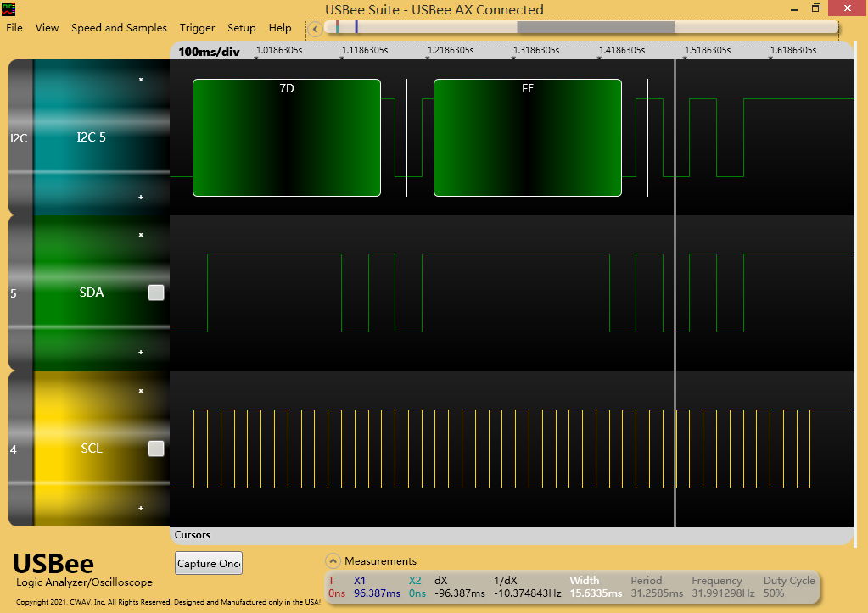Close the USBee Suite window
Screen dimensions: 868x613
click(848, 8)
